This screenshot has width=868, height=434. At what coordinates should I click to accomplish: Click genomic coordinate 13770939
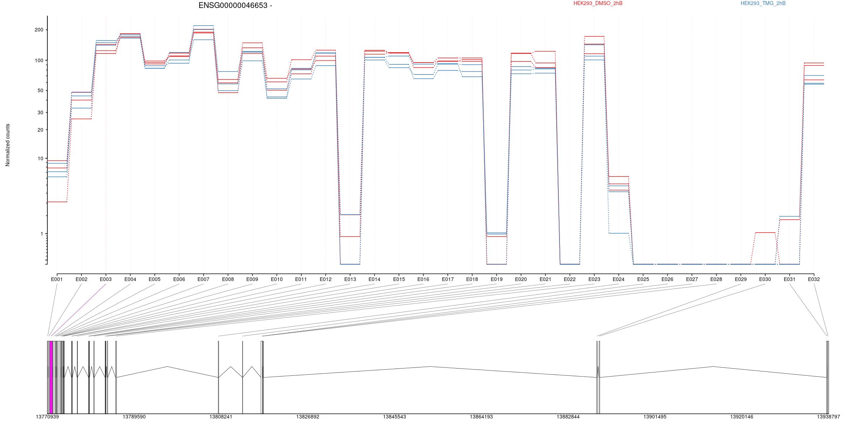47,417
